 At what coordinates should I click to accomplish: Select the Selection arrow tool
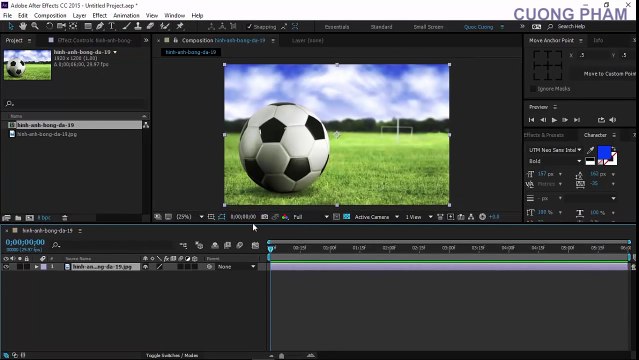(x=11, y=26)
